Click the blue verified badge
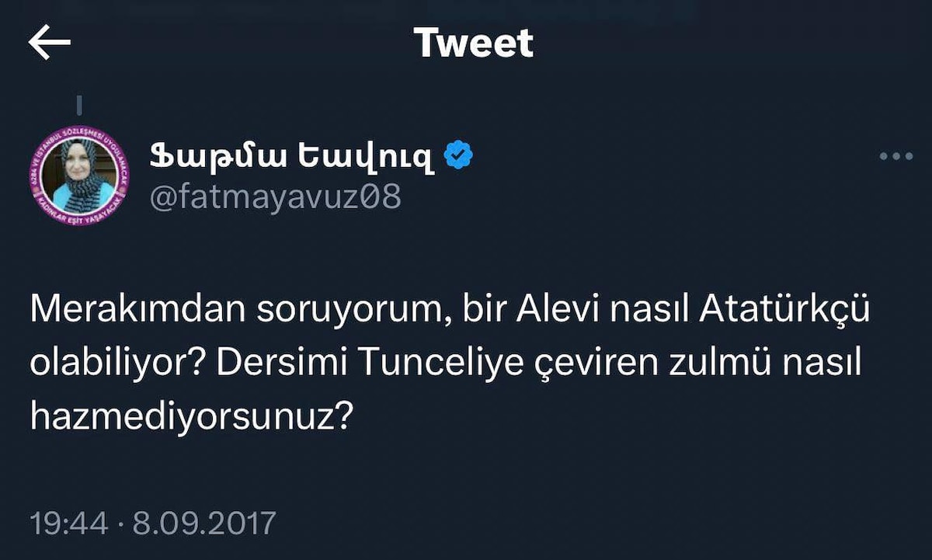Viewport: 932px width, 560px height. (x=458, y=156)
